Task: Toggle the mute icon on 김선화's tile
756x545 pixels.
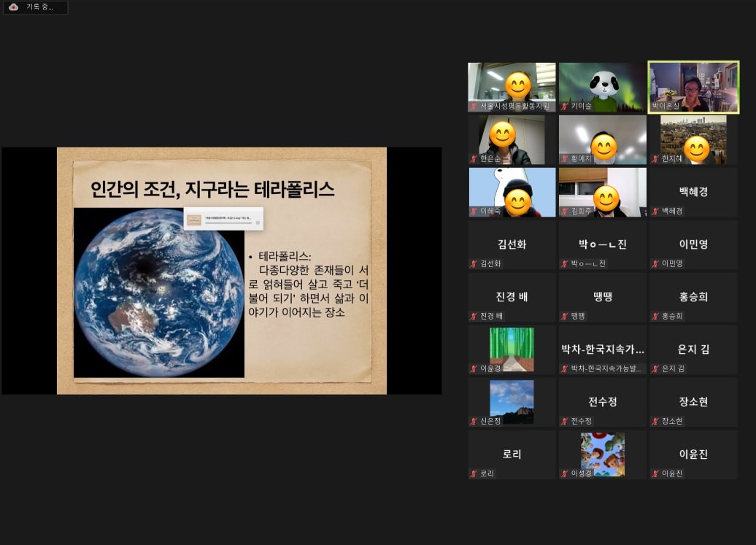Action: 473,263
